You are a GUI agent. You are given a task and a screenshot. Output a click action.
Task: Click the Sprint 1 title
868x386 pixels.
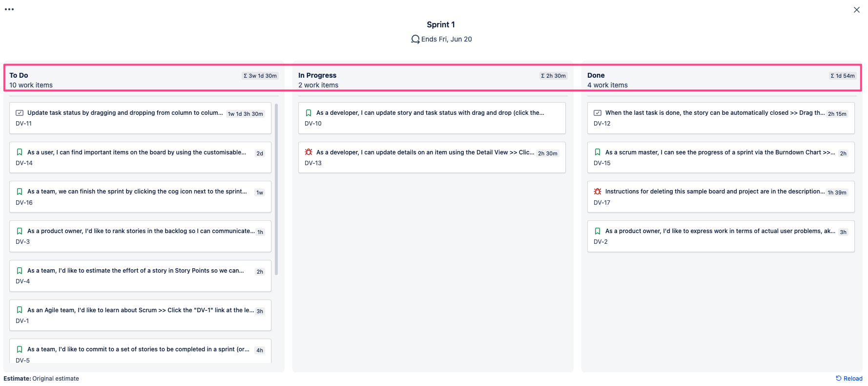(x=440, y=24)
